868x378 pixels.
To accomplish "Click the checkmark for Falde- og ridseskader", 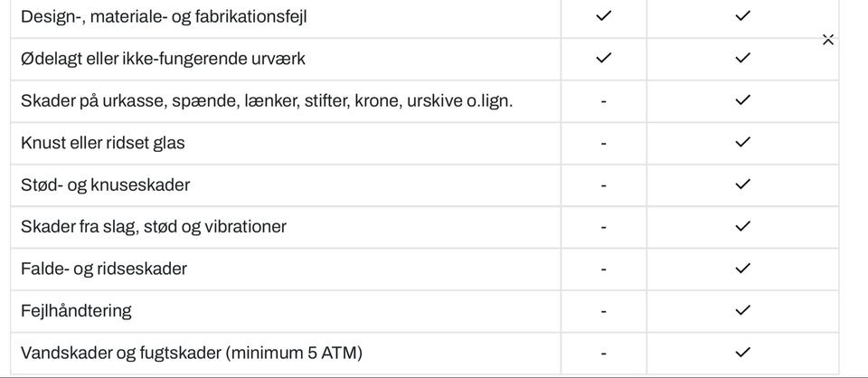I will tap(742, 269).
